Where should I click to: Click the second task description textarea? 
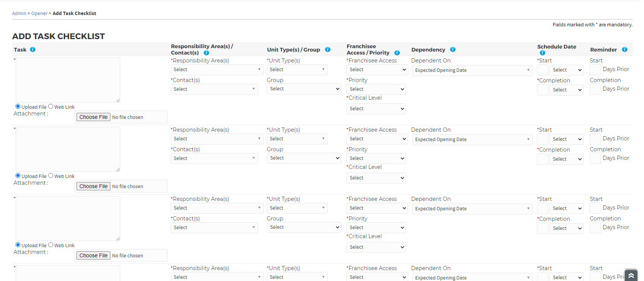point(68,149)
